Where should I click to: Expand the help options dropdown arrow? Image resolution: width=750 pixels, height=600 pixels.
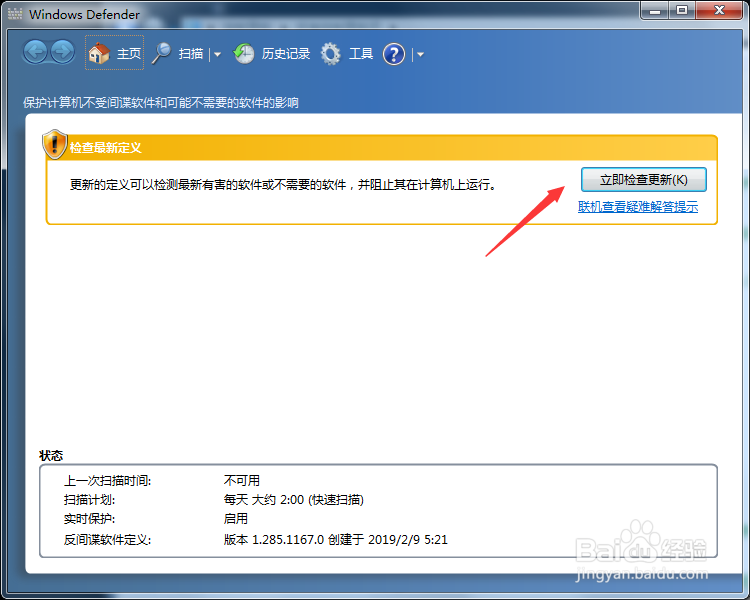420,55
